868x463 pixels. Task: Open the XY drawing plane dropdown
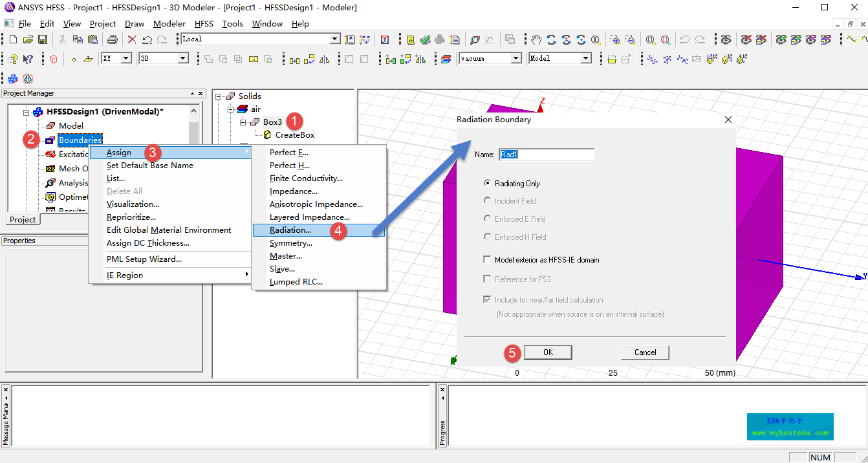125,58
